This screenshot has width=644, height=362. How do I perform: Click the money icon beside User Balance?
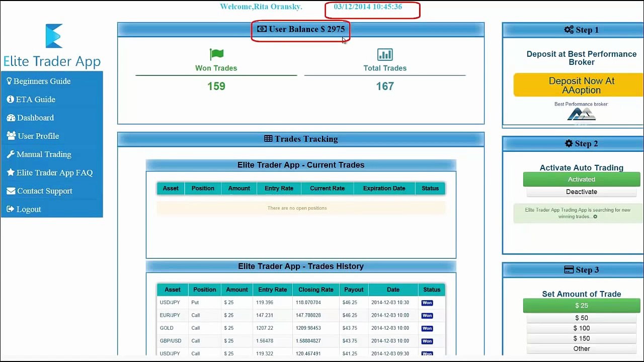click(x=262, y=29)
